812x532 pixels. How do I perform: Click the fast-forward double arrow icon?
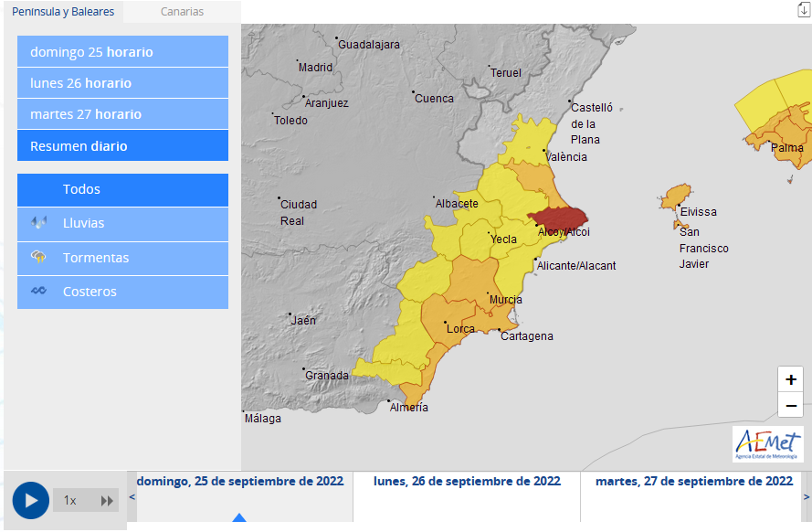coord(107,501)
